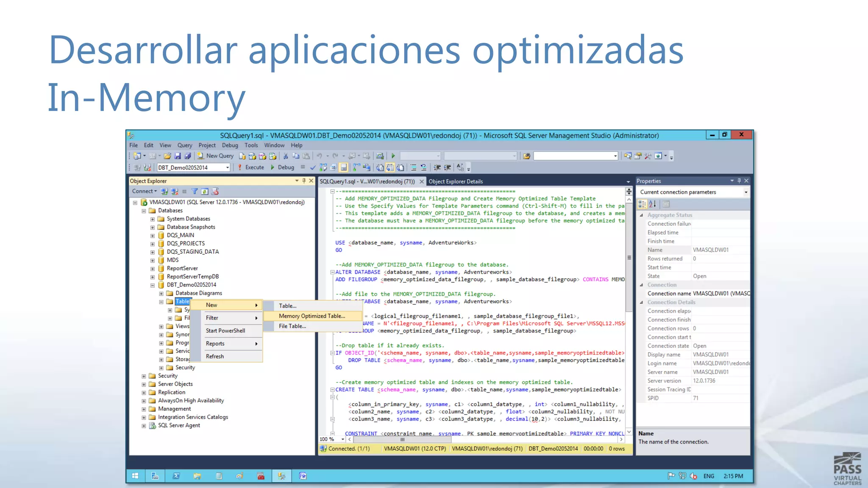Pin the Object Explorer panel
Image resolution: width=868 pixels, height=488 pixels.
coord(304,181)
